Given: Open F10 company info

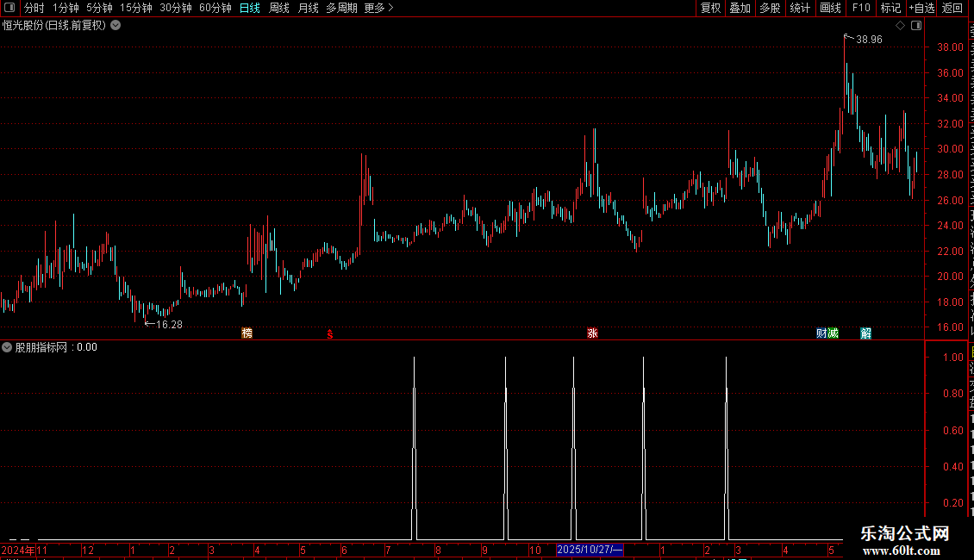Looking at the screenshot, I should (861, 8).
